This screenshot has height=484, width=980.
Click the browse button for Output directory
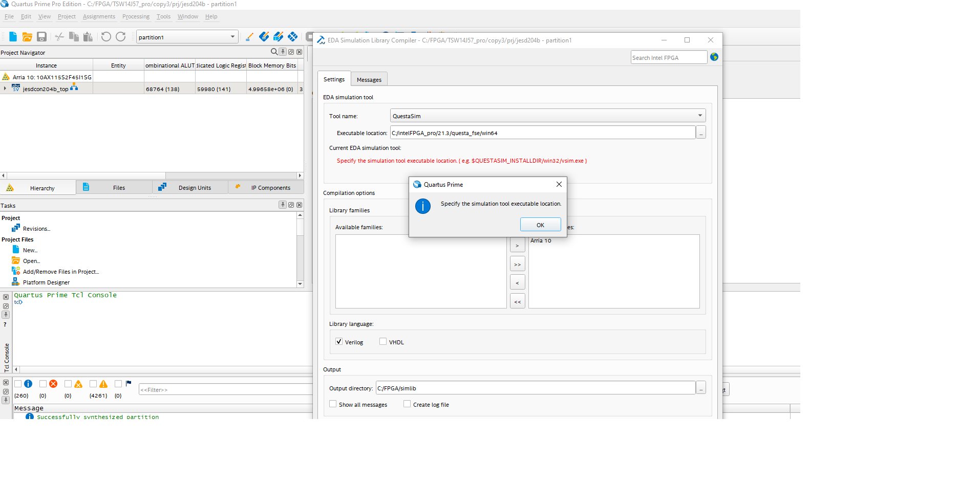click(x=701, y=388)
